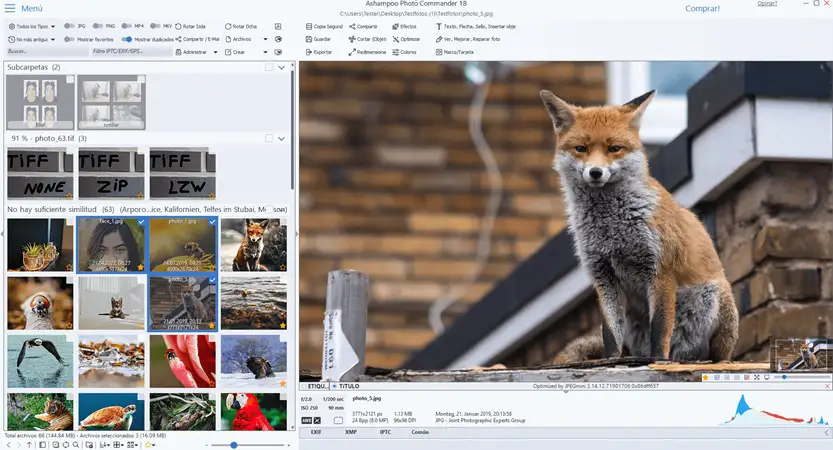Toggle the MKV filter switch
This screenshot has width=833, height=450.
click(155, 26)
